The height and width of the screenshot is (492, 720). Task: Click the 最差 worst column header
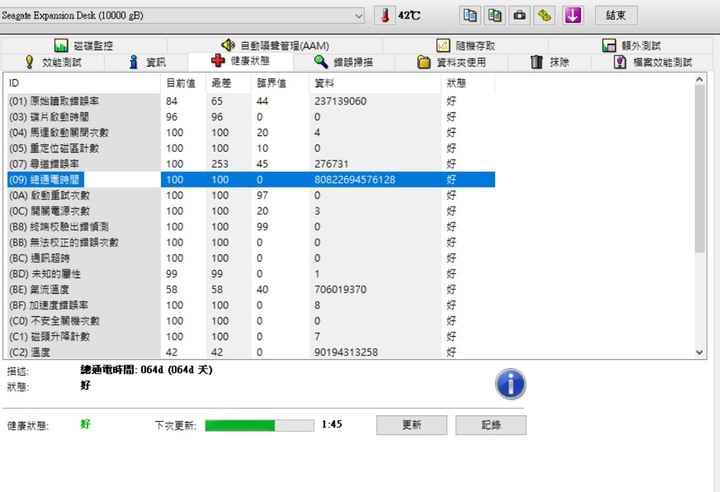pos(229,83)
